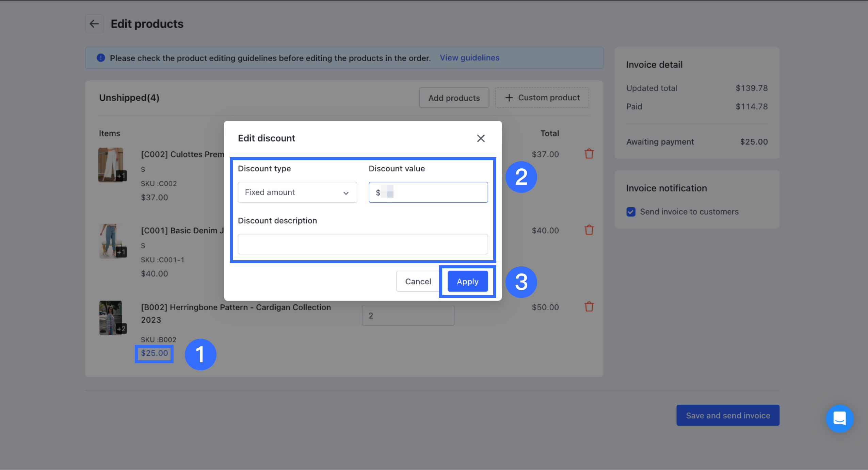Delete the Herringbone Cardigan item with trash icon

click(x=589, y=307)
